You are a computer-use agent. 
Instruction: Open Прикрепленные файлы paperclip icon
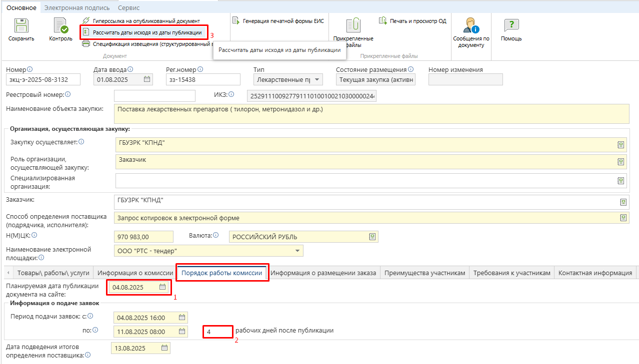(x=353, y=25)
